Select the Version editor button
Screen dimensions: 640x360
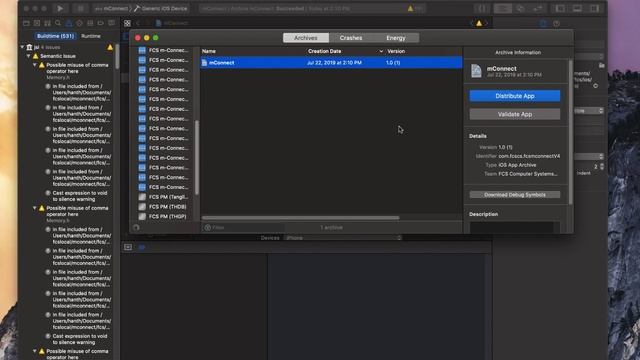538,8
